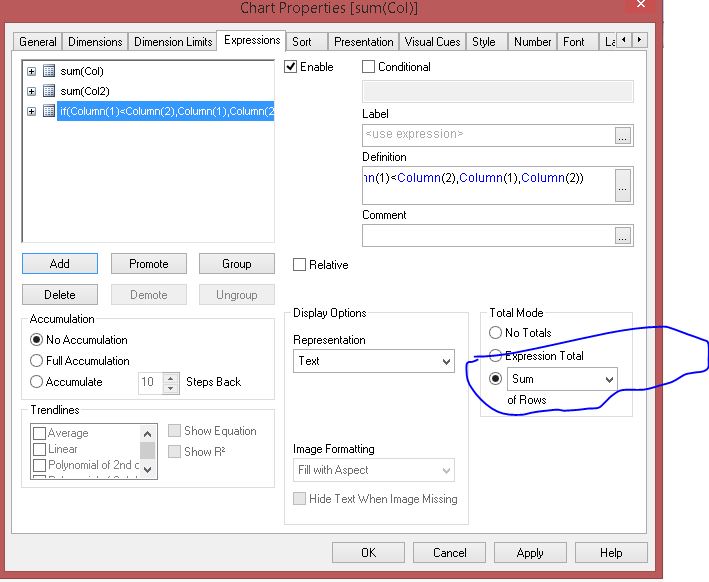Check the Show Equation checkbox
Viewport: 709px width, 582px height.
[174, 431]
